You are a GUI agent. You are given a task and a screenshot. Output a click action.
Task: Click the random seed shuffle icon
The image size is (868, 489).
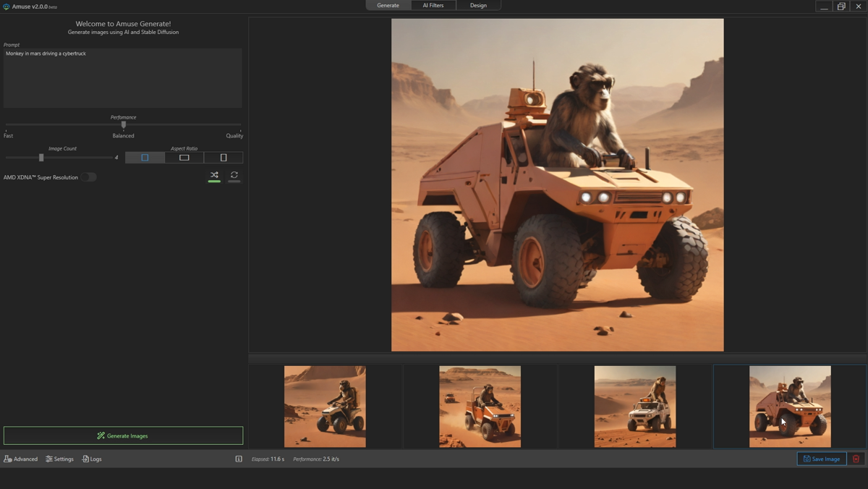(214, 175)
